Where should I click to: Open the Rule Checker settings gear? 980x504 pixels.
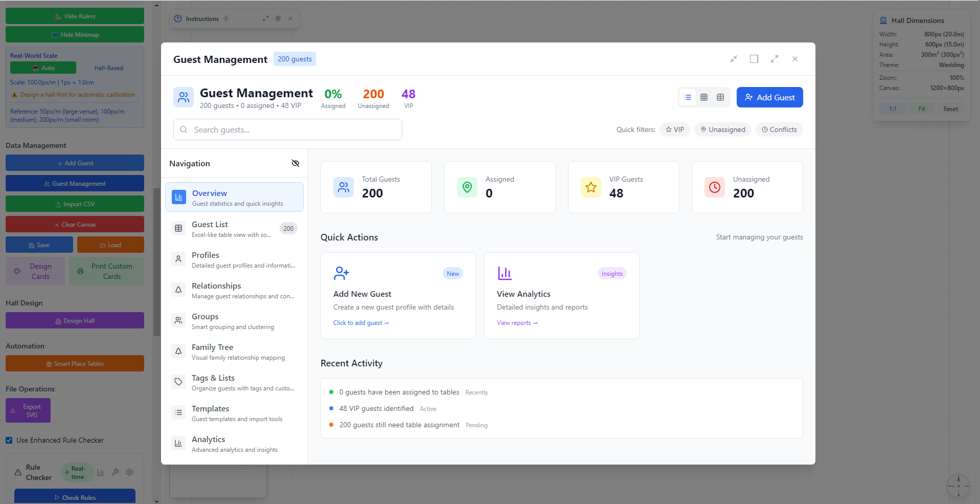click(129, 472)
